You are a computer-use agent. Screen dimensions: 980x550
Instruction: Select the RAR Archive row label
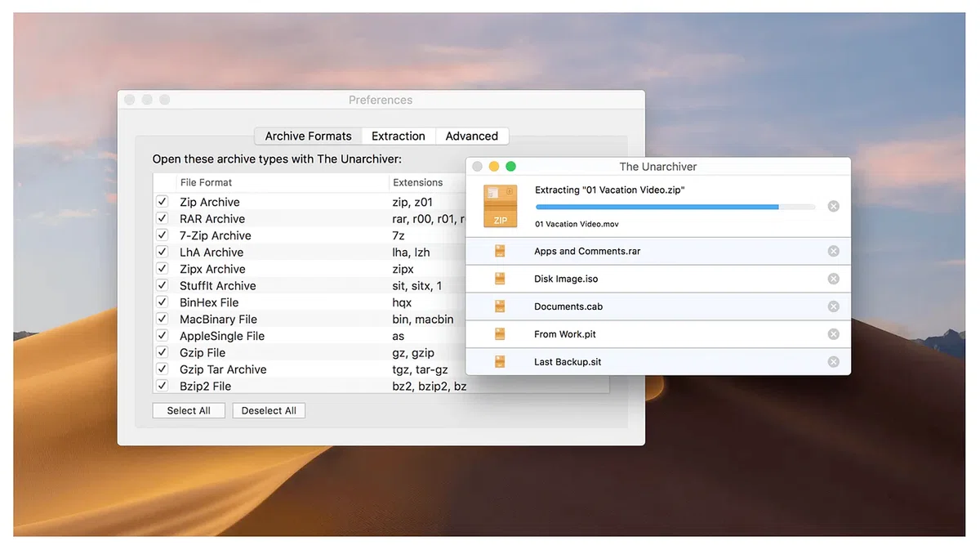(212, 219)
